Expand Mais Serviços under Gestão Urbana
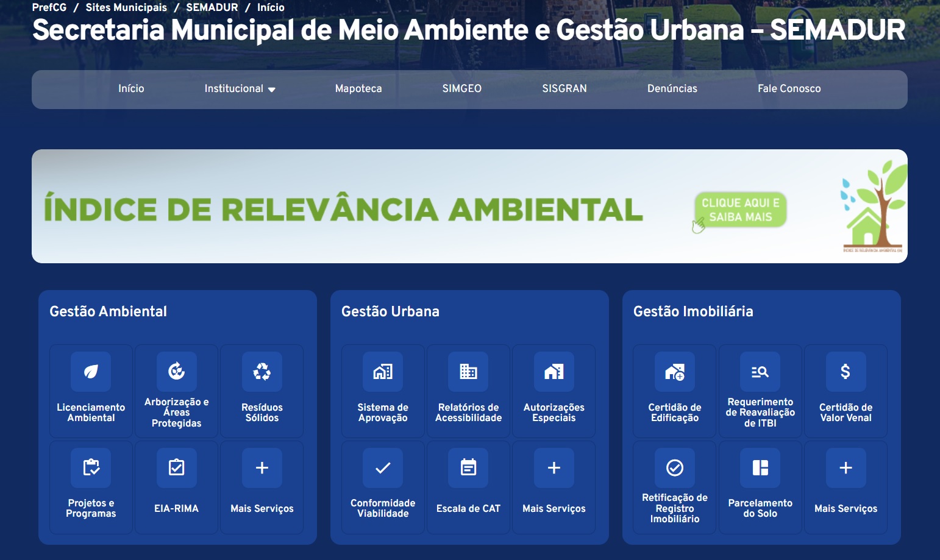Image resolution: width=940 pixels, height=560 pixels. point(554,468)
